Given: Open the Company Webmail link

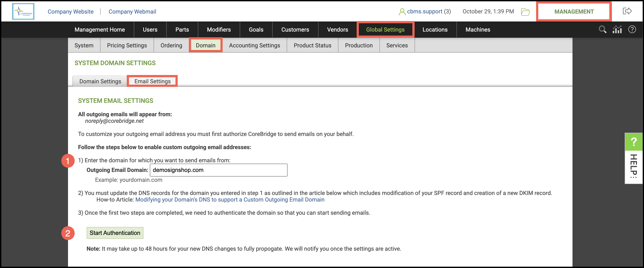Looking at the screenshot, I should coord(132,11).
